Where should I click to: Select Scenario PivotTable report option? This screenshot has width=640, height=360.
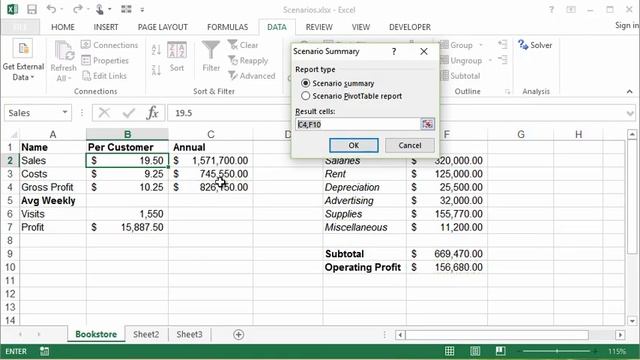coord(305,96)
